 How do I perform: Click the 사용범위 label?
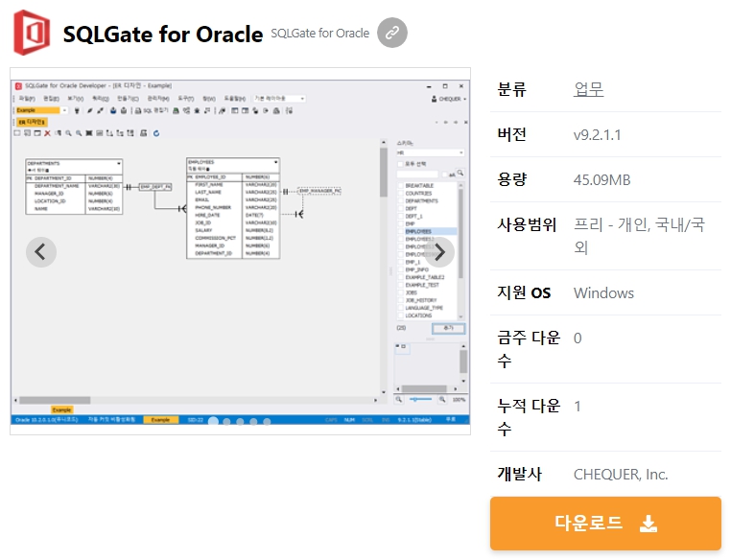(527, 224)
